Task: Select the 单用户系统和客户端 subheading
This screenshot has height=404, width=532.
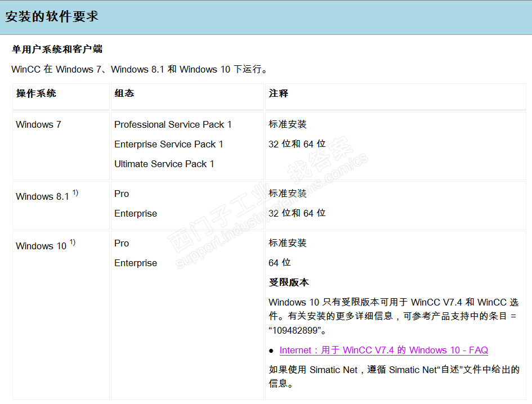Action: point(57,49)
